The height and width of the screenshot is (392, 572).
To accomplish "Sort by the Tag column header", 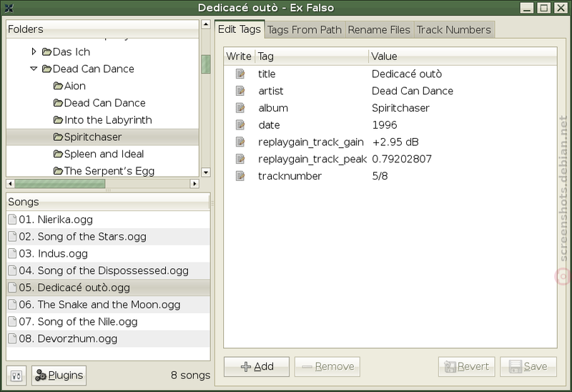I will pyautogui.click(x=312, y=57).
